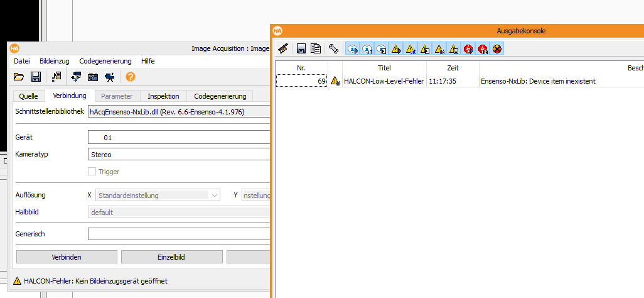644x298 pixels.
Task: Open the Codegenerierung menu
Action: 105,61
